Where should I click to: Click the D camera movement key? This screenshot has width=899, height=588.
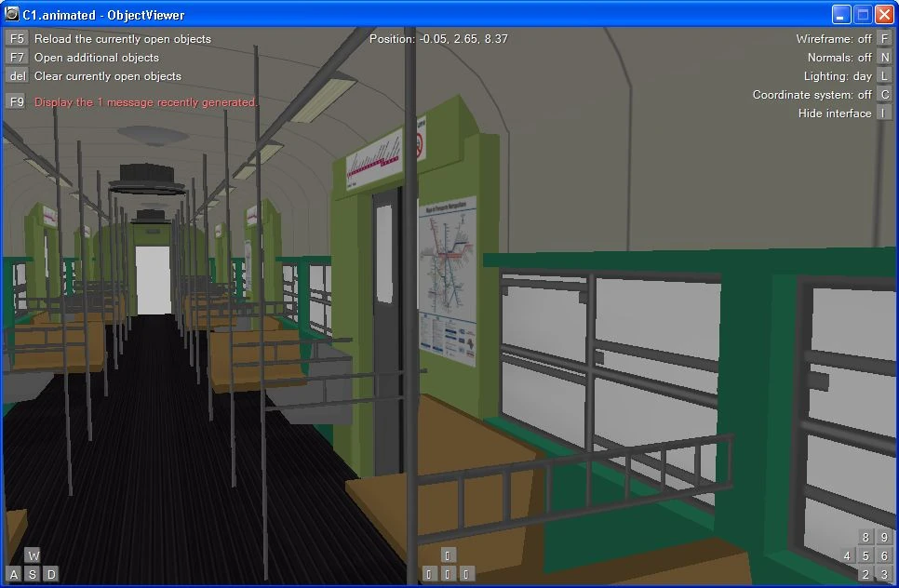[x=51, y=574]
